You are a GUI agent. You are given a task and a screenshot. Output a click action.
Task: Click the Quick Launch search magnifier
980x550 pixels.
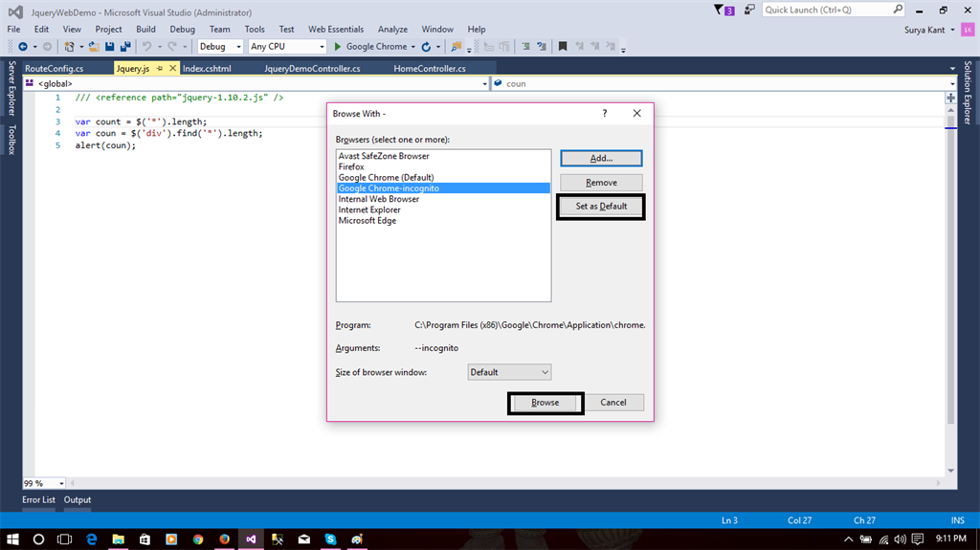[898, 10]
